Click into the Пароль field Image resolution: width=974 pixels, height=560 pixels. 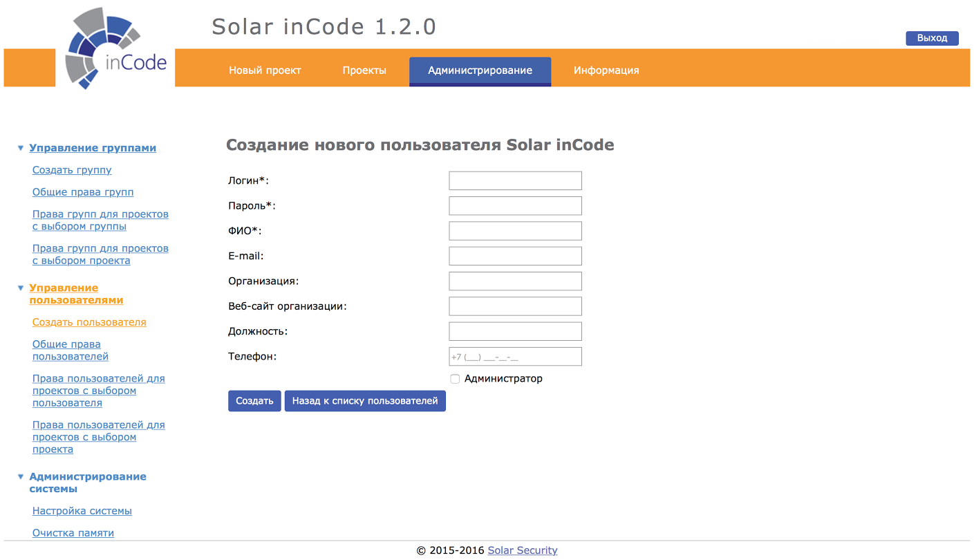tap(515, 206)
